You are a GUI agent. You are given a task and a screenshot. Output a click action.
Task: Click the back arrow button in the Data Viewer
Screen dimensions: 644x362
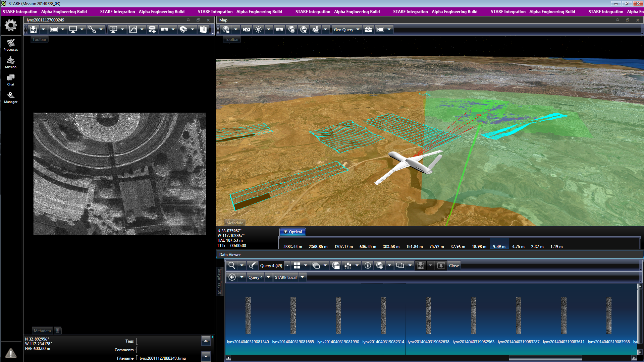232,277
